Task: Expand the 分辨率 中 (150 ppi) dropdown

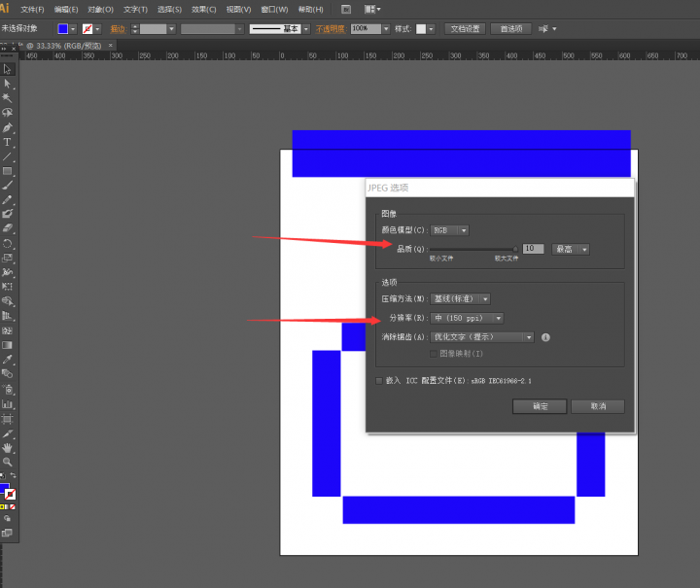Action: [468, 318]
